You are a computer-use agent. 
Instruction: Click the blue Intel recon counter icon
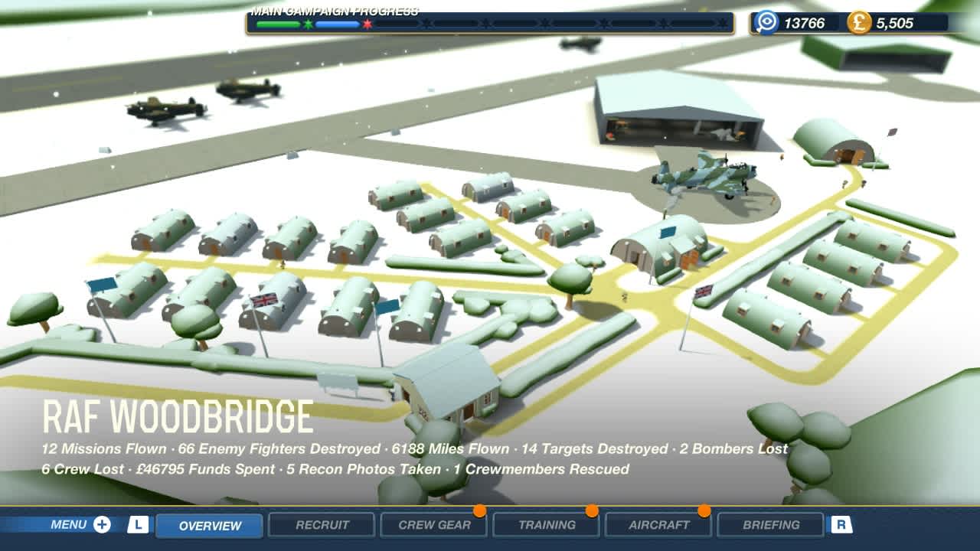pos(767,23)
